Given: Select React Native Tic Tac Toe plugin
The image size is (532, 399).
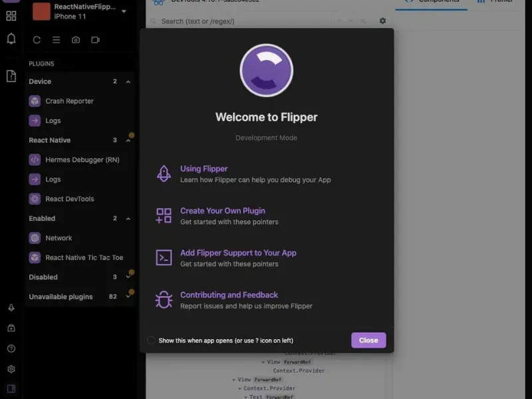Looking at the screenshot, I should (80, 257).
